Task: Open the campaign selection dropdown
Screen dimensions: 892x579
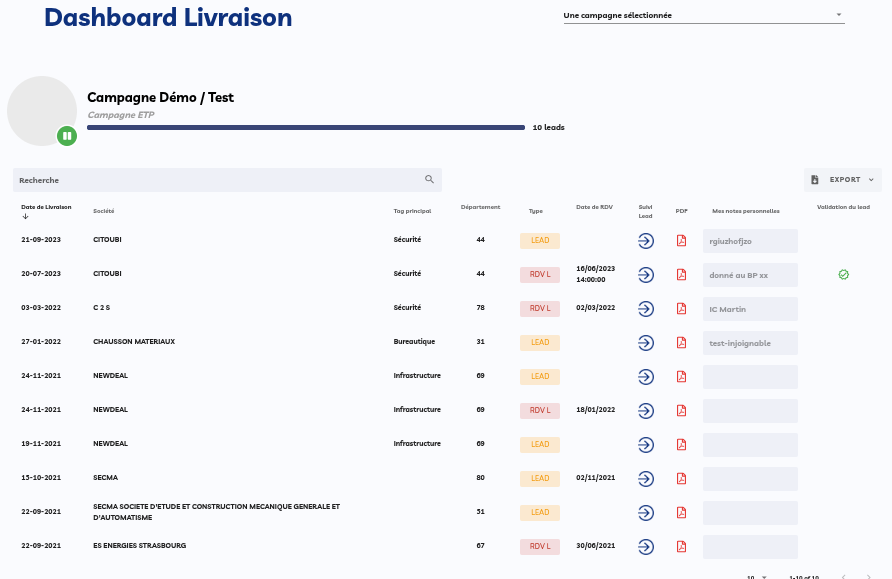Action: click(704, 15)
